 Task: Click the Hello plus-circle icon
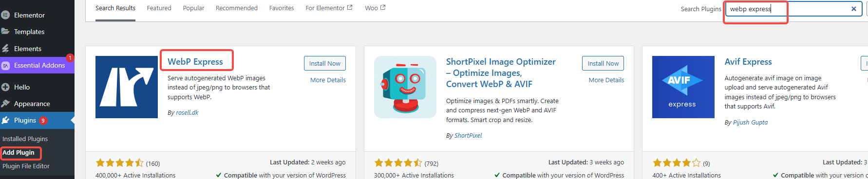[x=5, y=87]
